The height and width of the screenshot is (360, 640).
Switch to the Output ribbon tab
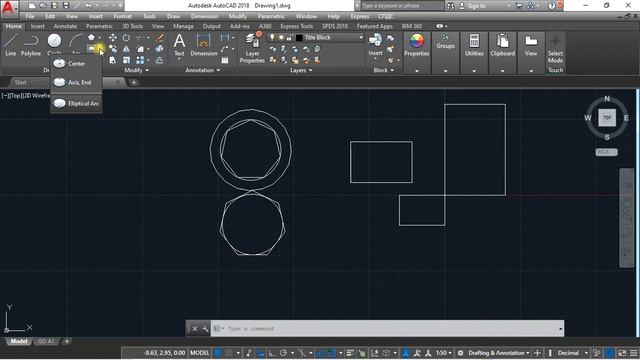[x=211, y=26]
